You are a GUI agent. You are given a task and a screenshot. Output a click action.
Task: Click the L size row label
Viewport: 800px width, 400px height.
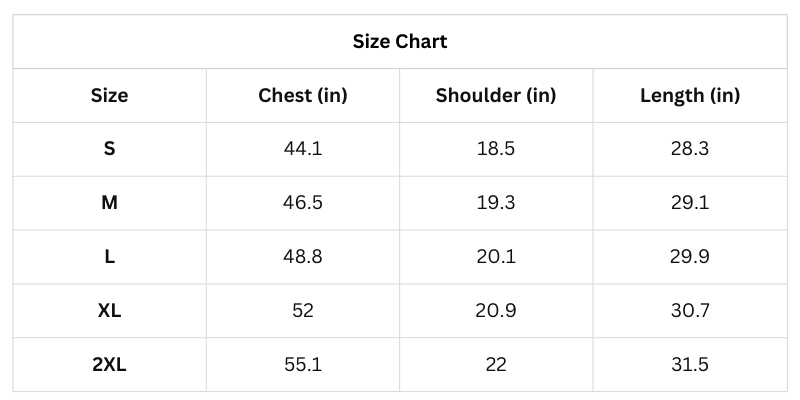pyautogui.click(x=110, y=257)
